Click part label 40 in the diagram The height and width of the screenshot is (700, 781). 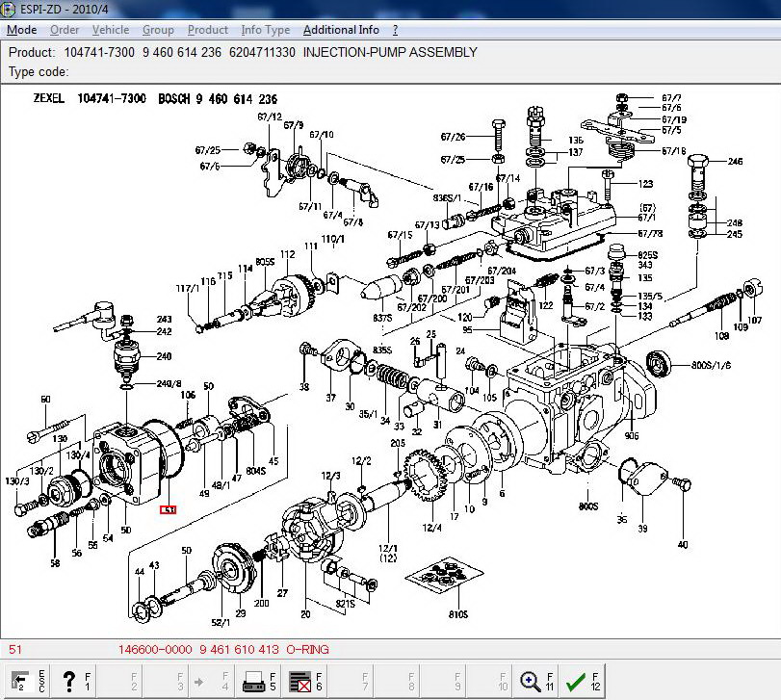683,545
